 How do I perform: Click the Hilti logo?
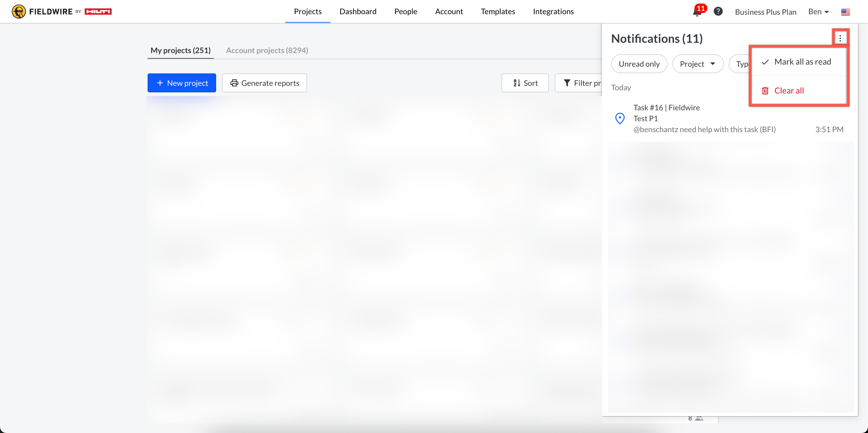coord(98,12)
